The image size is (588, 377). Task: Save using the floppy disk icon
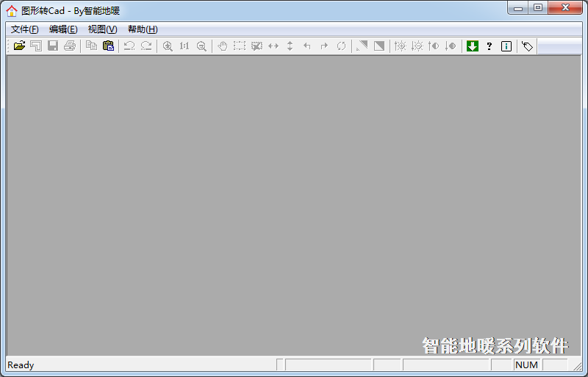[x=53, y=46]
